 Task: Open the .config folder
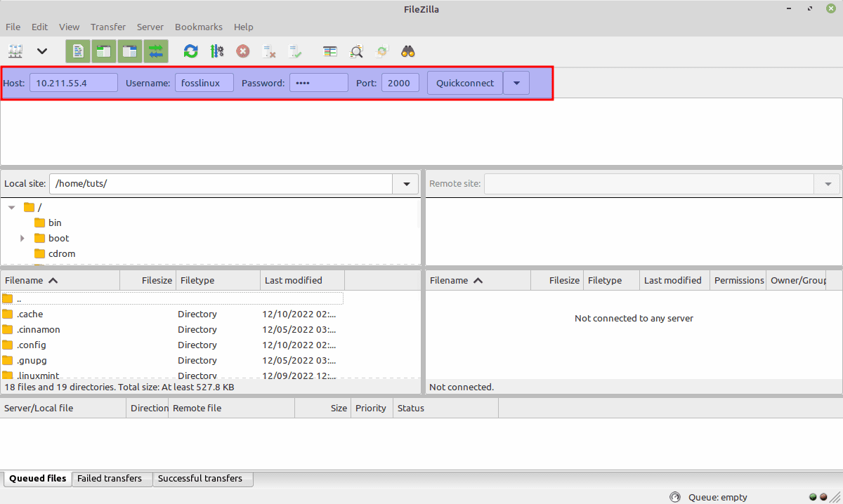click(32, 345)
